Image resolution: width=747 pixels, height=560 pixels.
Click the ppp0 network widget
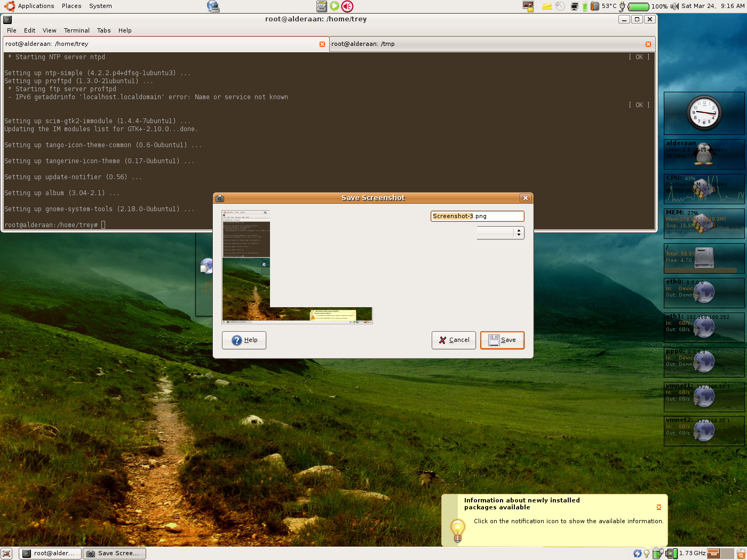point(704,362)
